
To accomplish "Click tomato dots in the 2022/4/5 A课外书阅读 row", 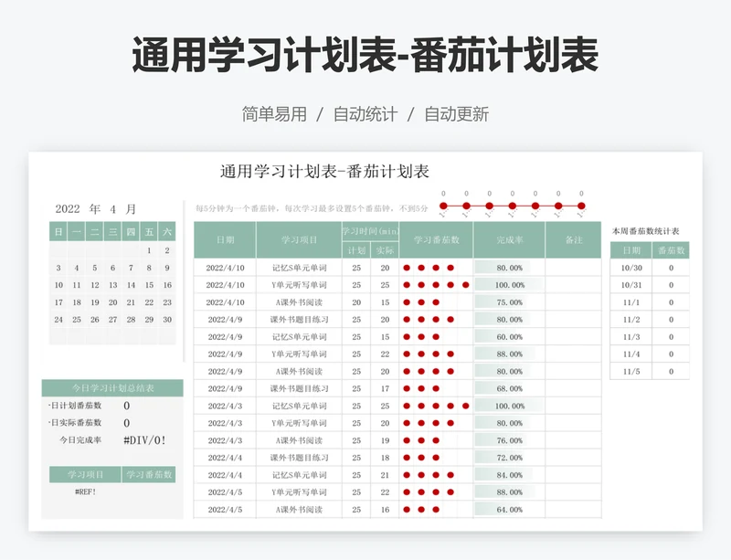I will 421,510.
